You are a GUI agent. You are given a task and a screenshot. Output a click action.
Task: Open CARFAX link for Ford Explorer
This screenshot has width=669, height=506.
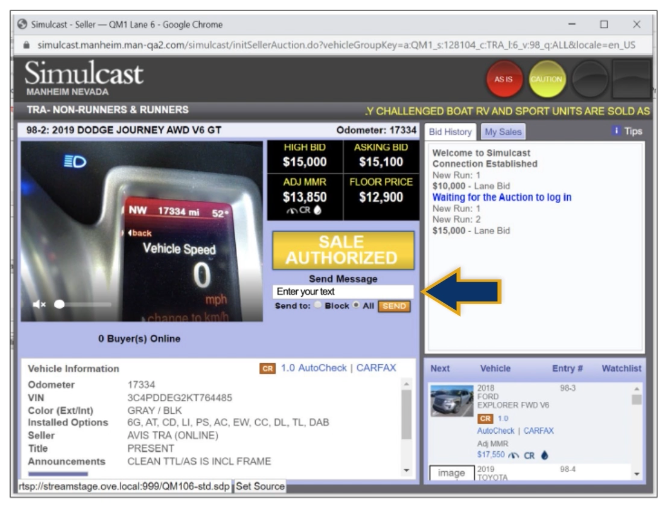(538, 431)
